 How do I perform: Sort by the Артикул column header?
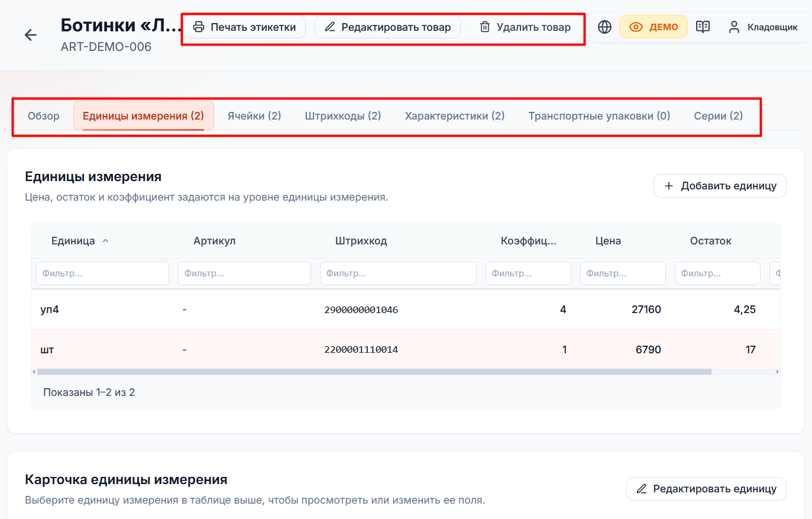click(x=215, y=241)
